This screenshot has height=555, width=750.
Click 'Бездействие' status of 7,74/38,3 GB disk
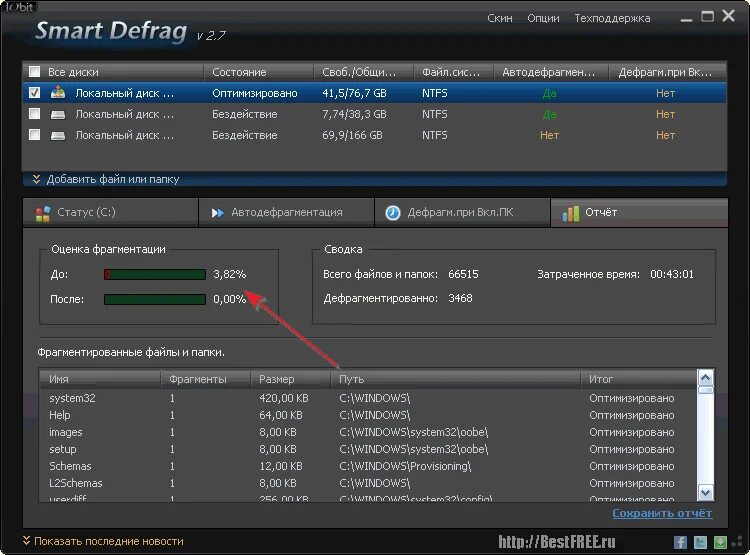click(244, 114)
